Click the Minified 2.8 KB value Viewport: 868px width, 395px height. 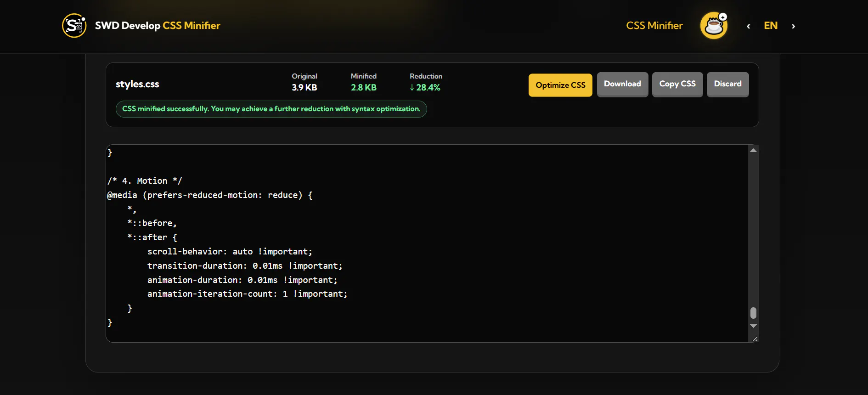[364, 87]
